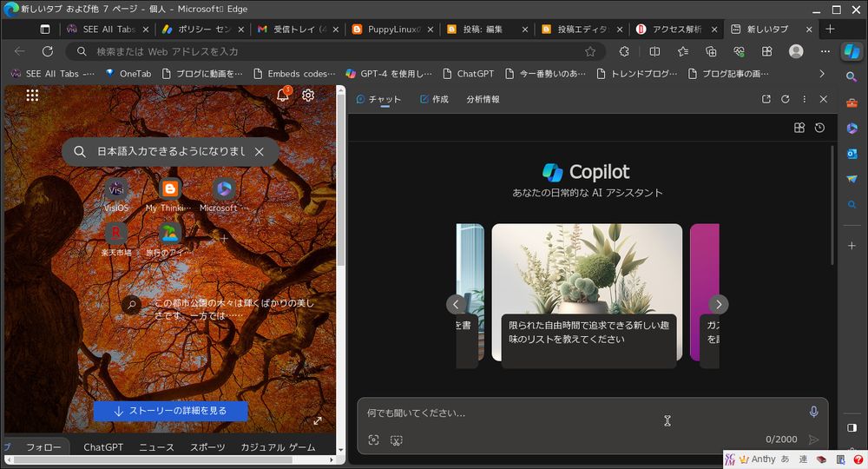Switch to Copilot 分析情報 tab
Viewport: 868px width, 469px height.
tap(483, 99)
